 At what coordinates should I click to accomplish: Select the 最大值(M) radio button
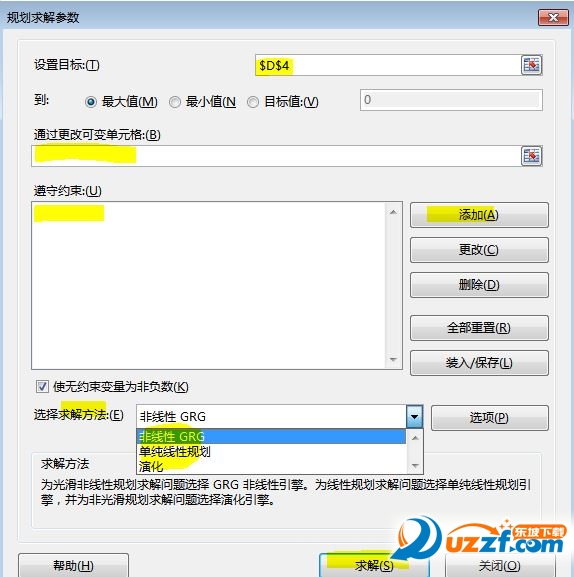[x=91, y=102]
